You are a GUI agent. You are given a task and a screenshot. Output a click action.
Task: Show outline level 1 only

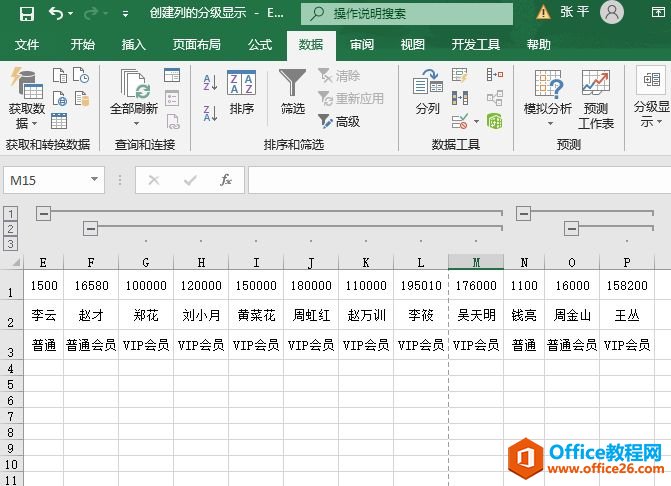pyautogui.click(x=10, y=213)
